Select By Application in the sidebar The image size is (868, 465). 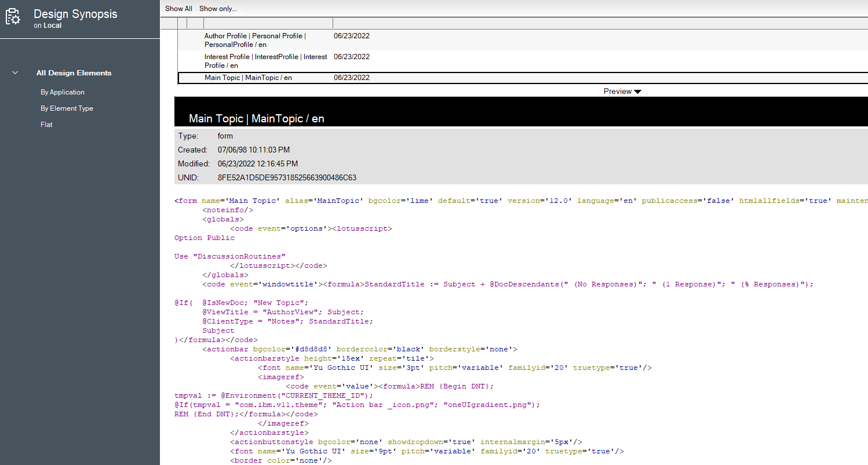click(62, 92)
